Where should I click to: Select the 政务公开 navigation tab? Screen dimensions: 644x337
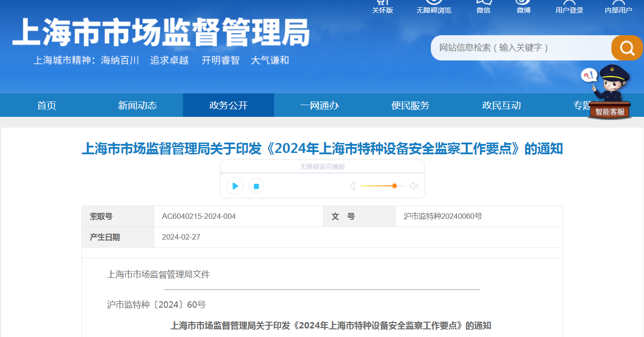[228, 105]
